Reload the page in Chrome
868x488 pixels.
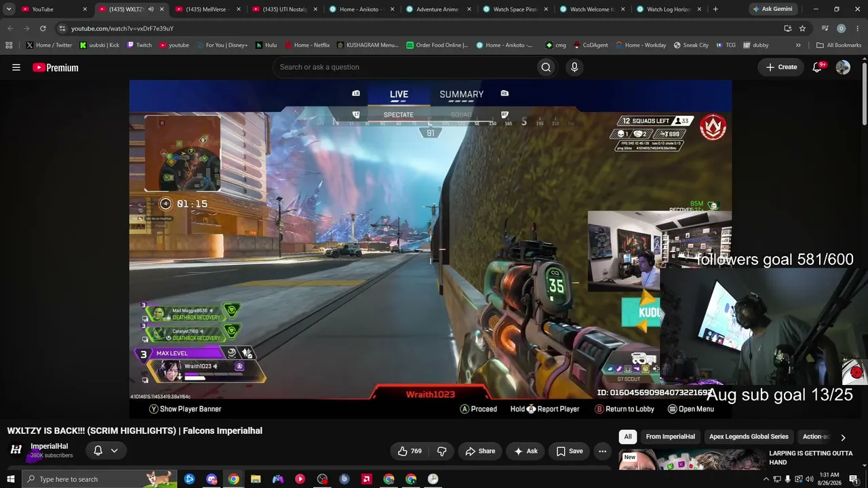(43, 28)
